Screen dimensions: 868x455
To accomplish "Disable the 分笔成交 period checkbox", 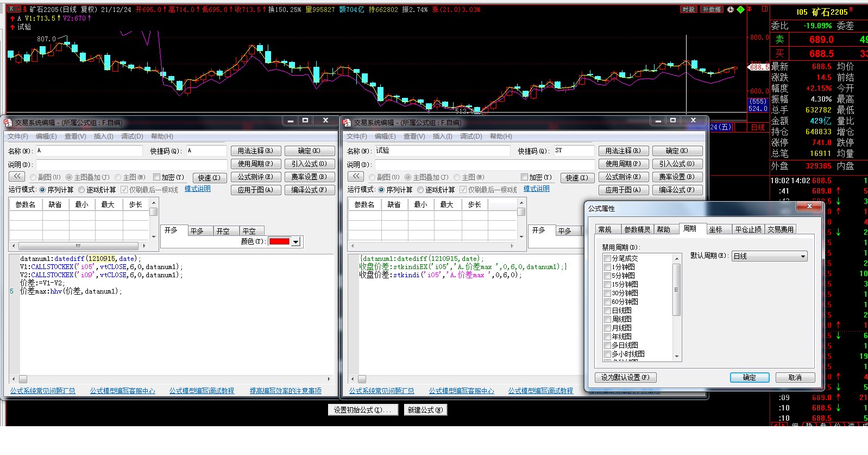I will click(608, 259).
